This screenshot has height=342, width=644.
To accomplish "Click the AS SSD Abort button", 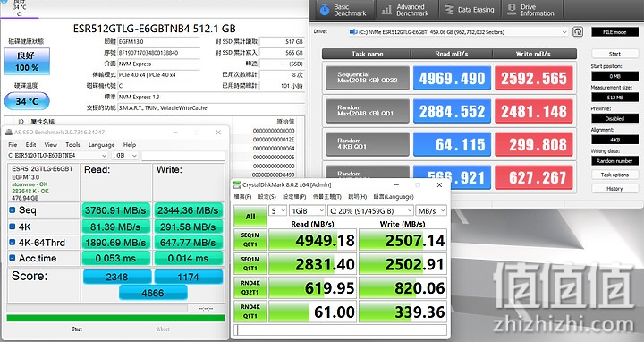I will click(x=163, y=329).
